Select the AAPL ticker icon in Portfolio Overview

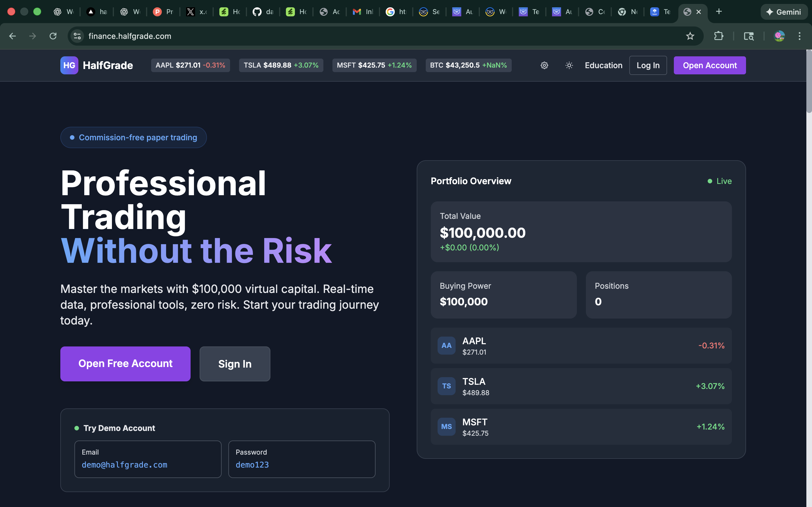pyautogui.click(x=446, y=345)
